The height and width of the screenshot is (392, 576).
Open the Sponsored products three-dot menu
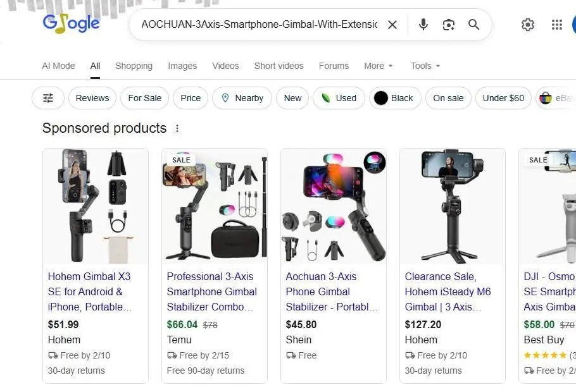(x=177, y=128)
